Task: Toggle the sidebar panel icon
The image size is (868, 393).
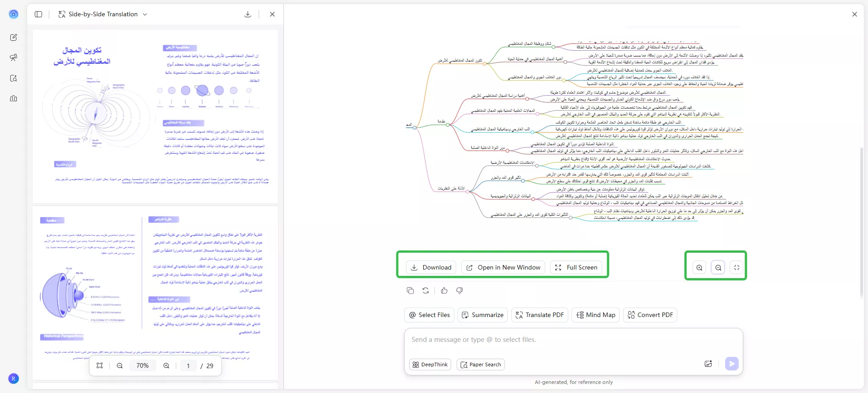Action: (38, 14)
